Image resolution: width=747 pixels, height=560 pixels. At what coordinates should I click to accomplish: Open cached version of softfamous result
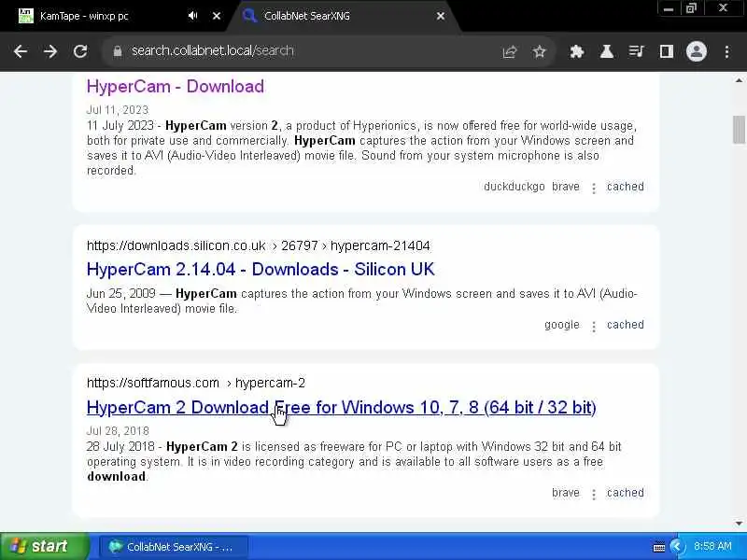pyautogui.click(x=625, y=493)
